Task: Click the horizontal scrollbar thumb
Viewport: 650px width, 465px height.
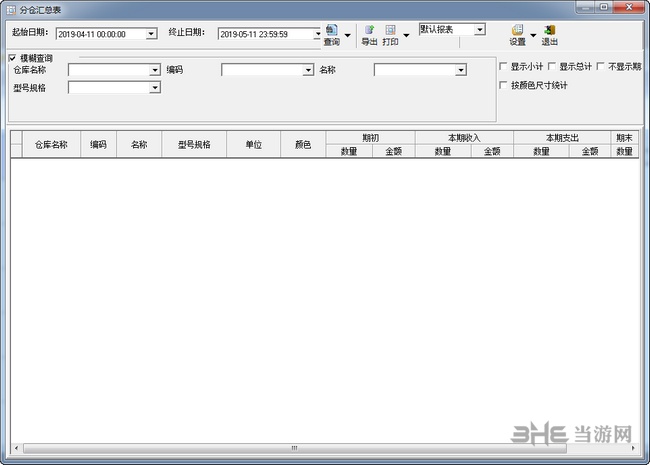Action: [x=295, y=448]
